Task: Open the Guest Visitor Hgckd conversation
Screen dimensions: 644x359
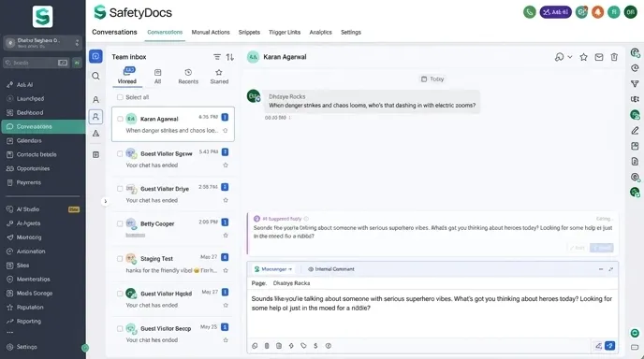Action: (x=173, y=298)
